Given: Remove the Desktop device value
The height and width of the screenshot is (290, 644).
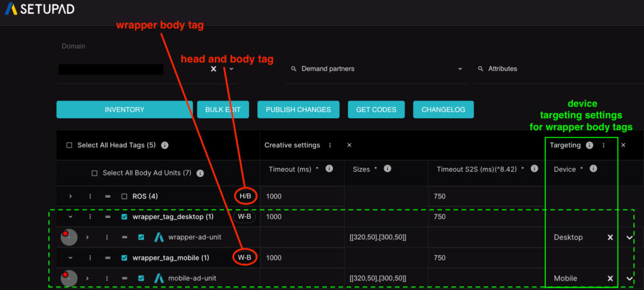Looking at the screenshot, I should pos(610,237).
